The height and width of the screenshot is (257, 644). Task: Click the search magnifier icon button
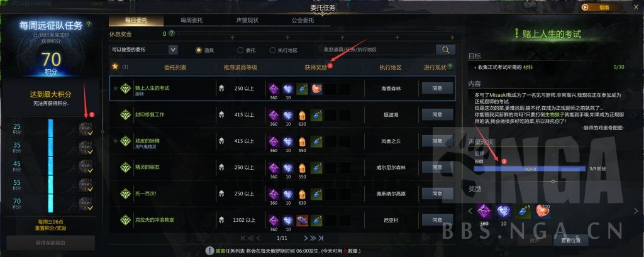[x=445, y=50]
